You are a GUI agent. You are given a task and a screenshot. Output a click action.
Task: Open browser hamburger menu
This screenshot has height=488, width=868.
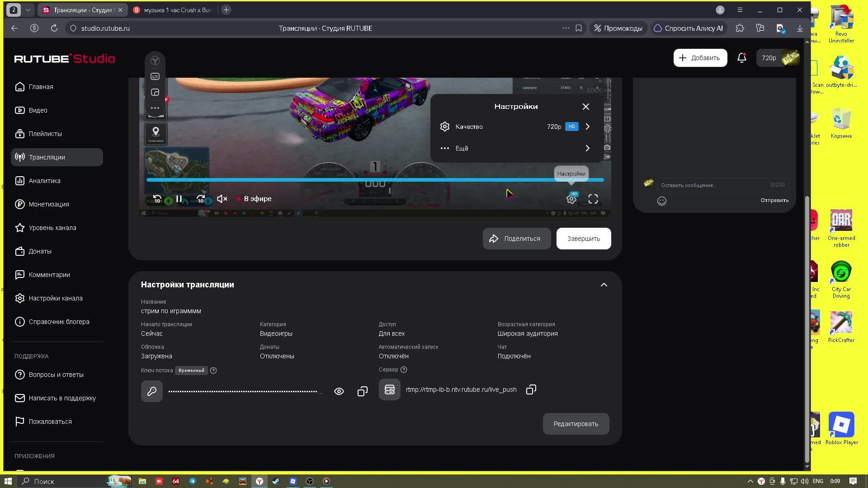[740, 10]
